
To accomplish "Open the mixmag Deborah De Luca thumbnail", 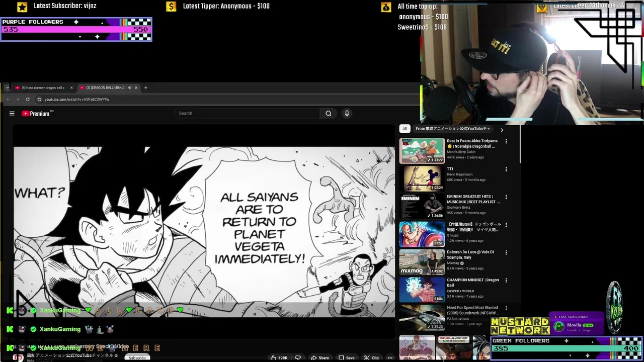I will (422, 262).
